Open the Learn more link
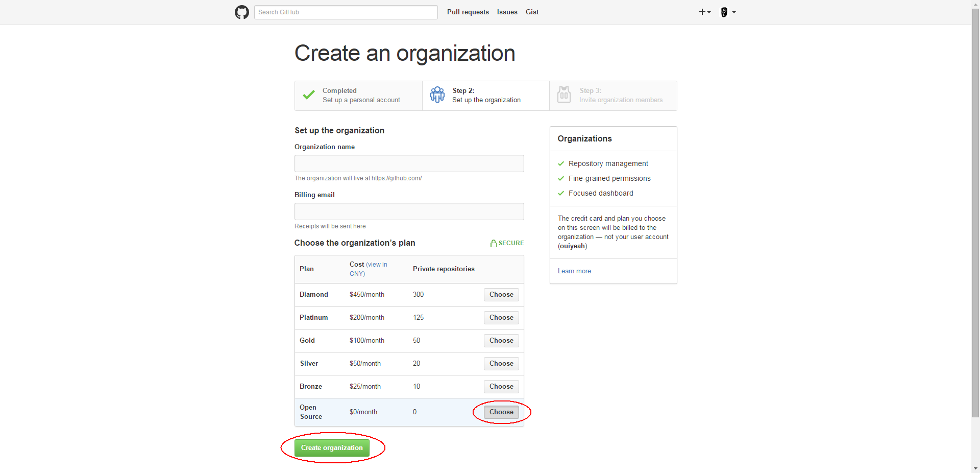Screen dimensions: 980x473 click(x=574, y=271)
